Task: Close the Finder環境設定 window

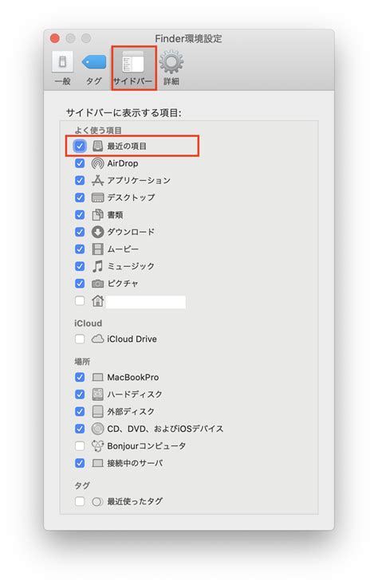Action: click(55, 38)
